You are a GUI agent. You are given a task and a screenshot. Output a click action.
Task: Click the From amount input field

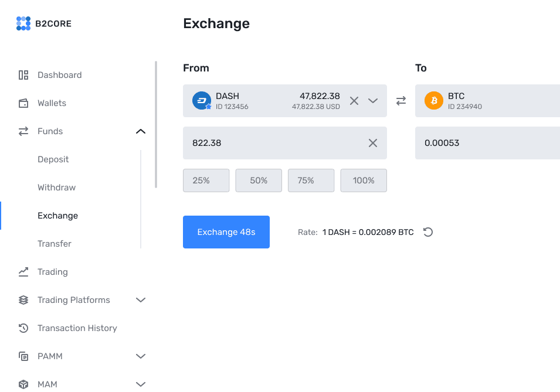pos(284,143)
